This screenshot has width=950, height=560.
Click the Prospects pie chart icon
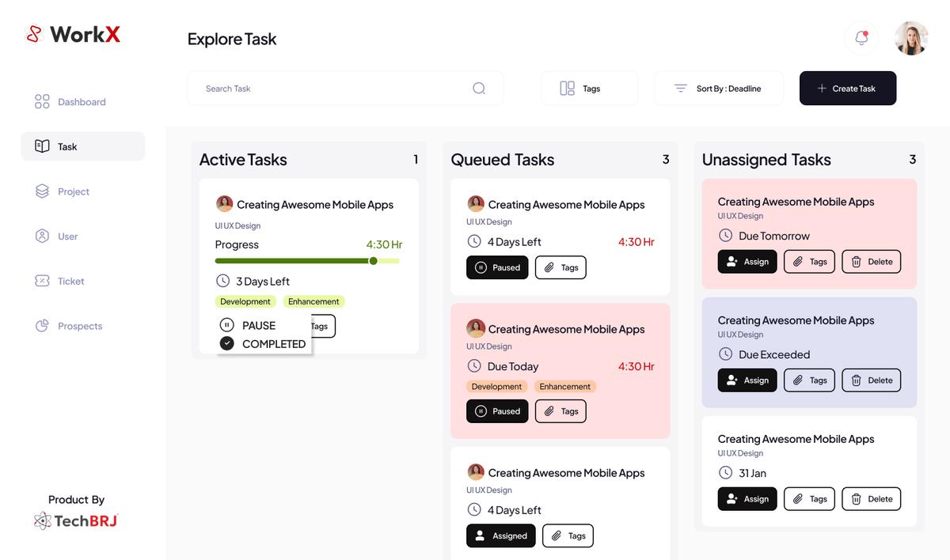point(42,326)
